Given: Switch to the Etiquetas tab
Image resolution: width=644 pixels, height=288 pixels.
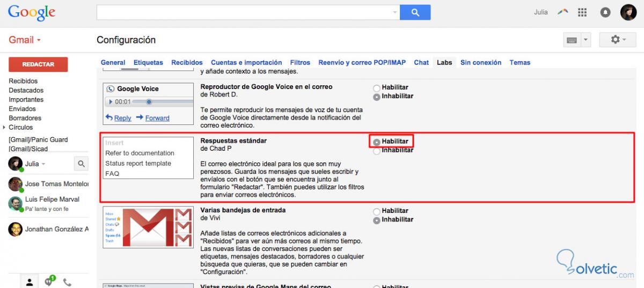Looking at the screenshot, I should [148, 63].
